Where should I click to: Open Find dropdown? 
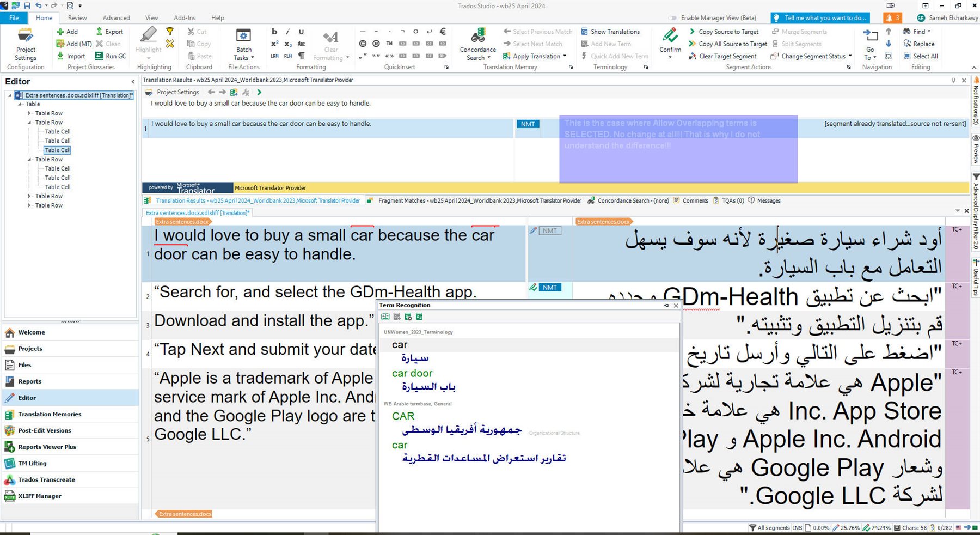[x=917, y=32]
